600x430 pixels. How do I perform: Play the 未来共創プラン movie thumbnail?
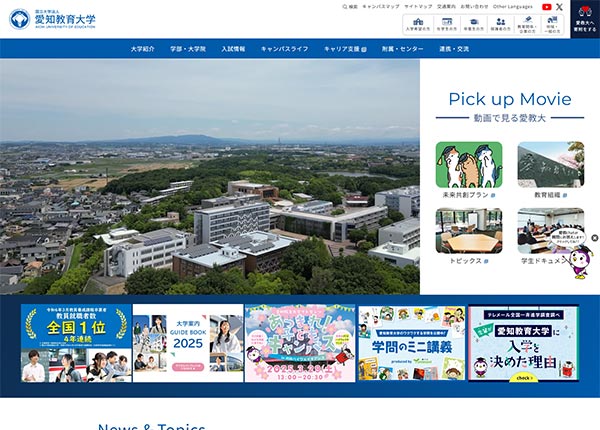(x=469, y=165)
